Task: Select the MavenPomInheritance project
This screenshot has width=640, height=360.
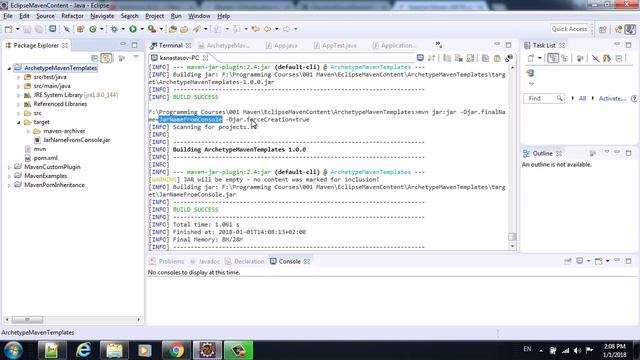Action: (54, 185)
